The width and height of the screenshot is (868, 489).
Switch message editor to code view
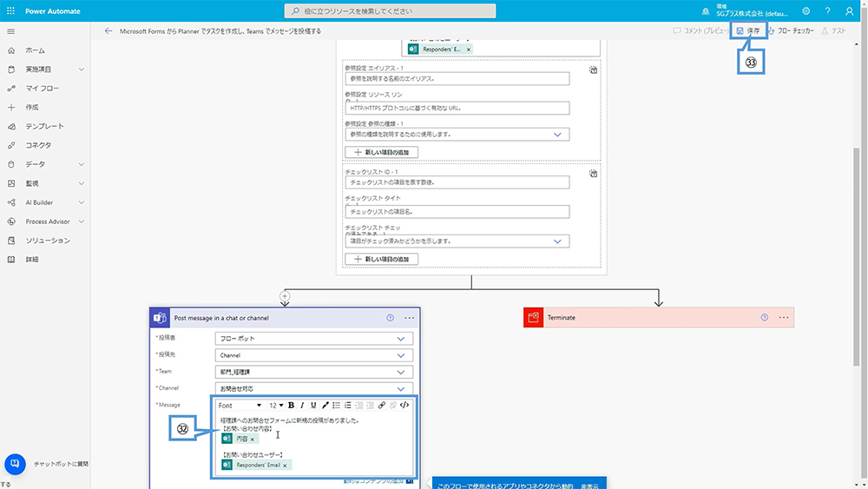pos(404,406)
